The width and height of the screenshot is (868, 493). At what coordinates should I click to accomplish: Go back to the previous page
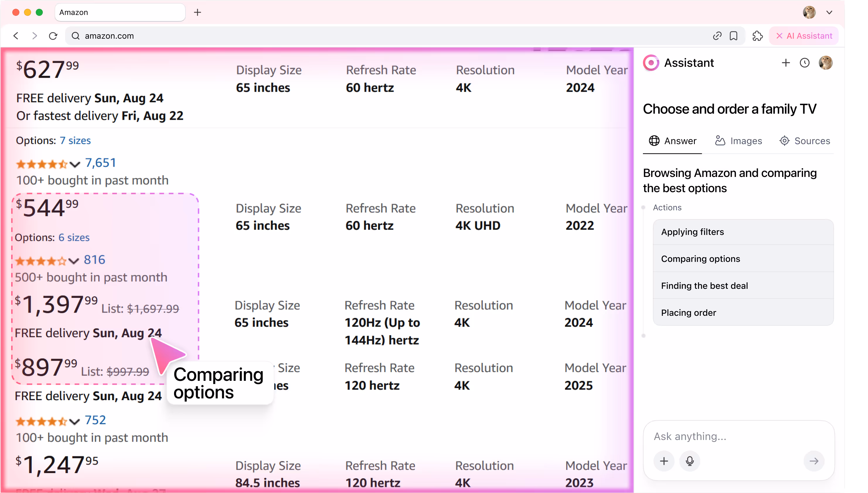[16, 35]
